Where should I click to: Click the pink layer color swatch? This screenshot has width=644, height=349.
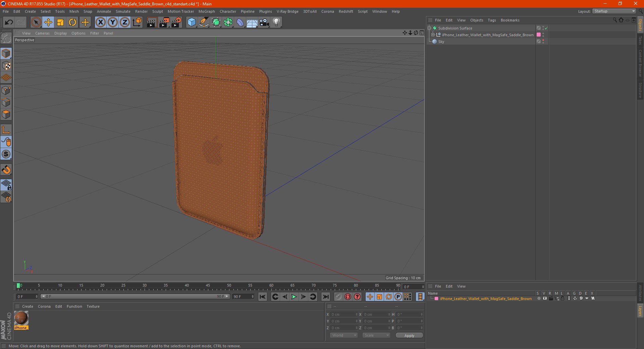[x=436, y=299]
